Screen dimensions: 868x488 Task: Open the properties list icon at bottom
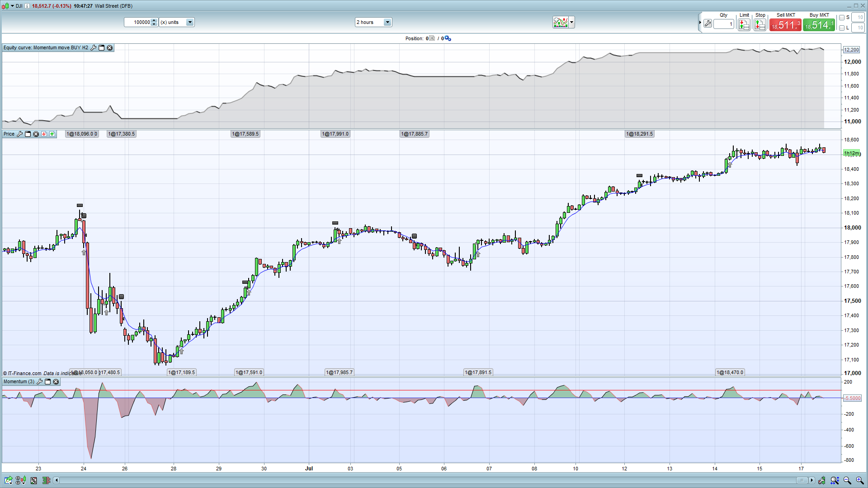tap(34, 480)
